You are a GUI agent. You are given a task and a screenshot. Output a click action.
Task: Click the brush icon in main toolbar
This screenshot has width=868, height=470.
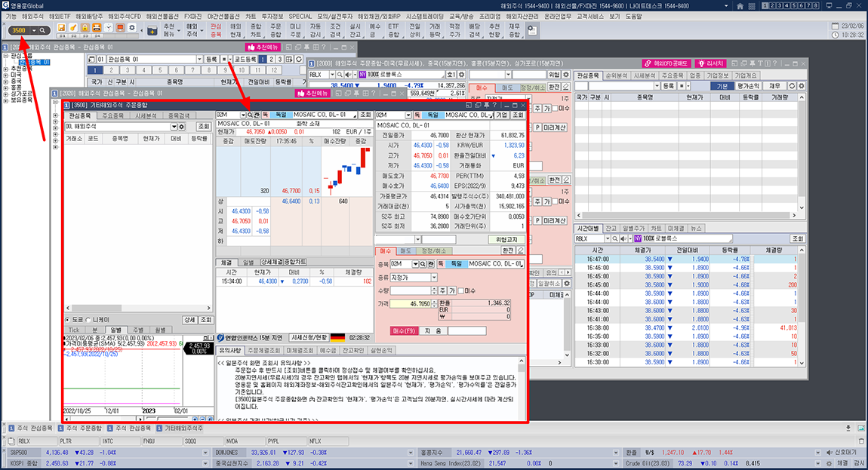[x=73, y=28]
